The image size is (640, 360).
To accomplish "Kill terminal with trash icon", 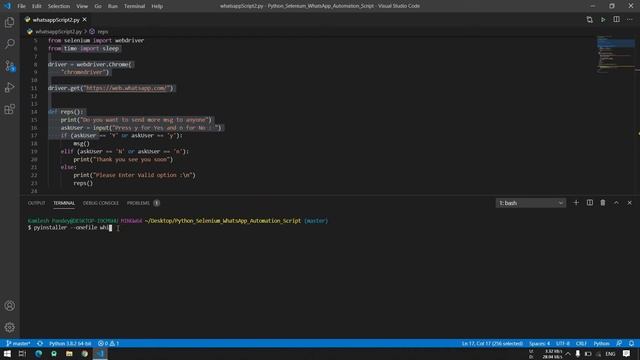I will [603, 203].
